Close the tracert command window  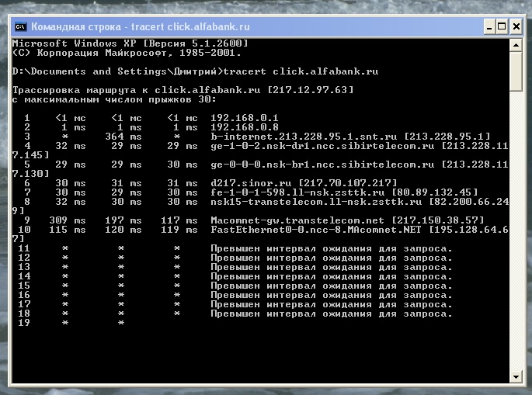[516, 27]
